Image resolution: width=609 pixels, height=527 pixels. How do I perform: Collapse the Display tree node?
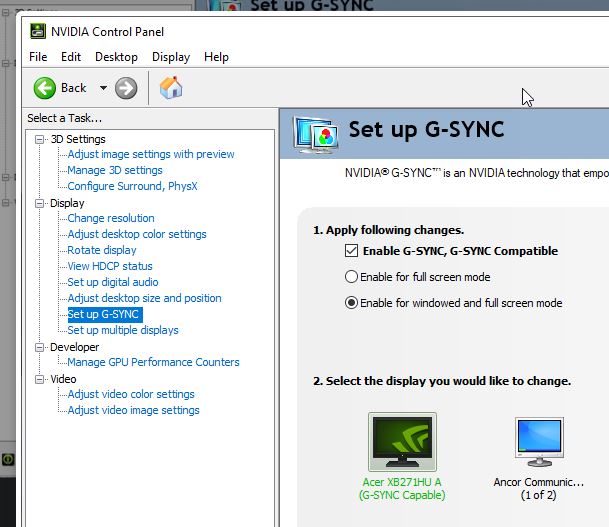pos(39,203)
